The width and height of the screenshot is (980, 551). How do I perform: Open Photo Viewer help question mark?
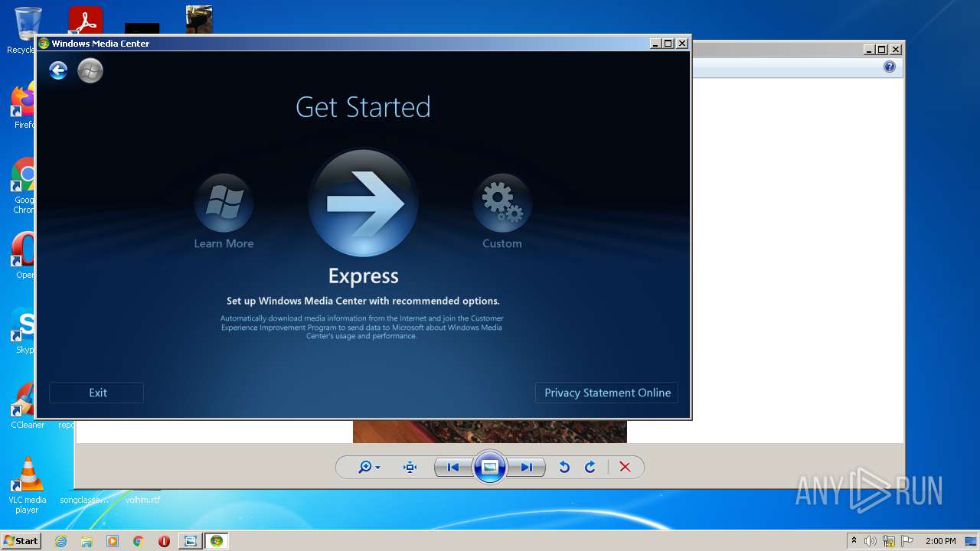(x=890, y=67)
